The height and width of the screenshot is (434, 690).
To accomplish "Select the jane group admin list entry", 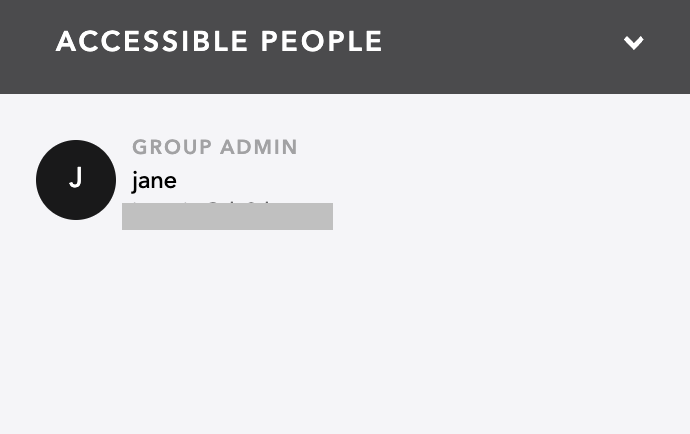I will coord(185,183).
